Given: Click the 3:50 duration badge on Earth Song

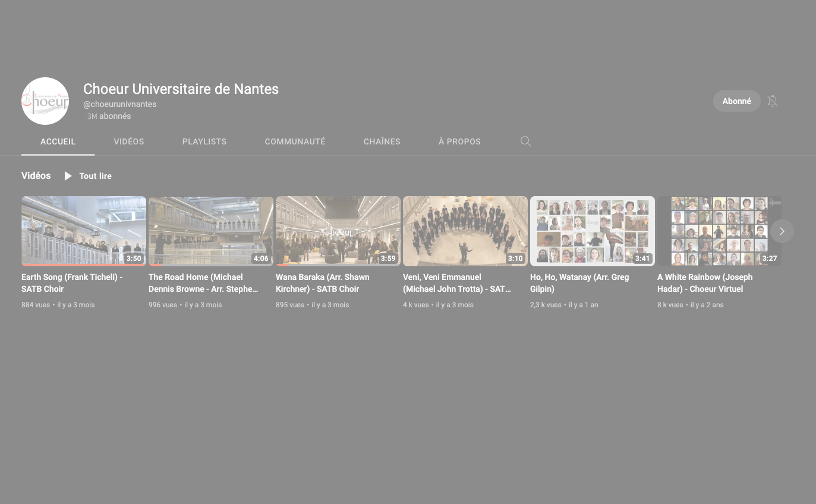Looking at the screenshot, I should [x=134, y=259].
